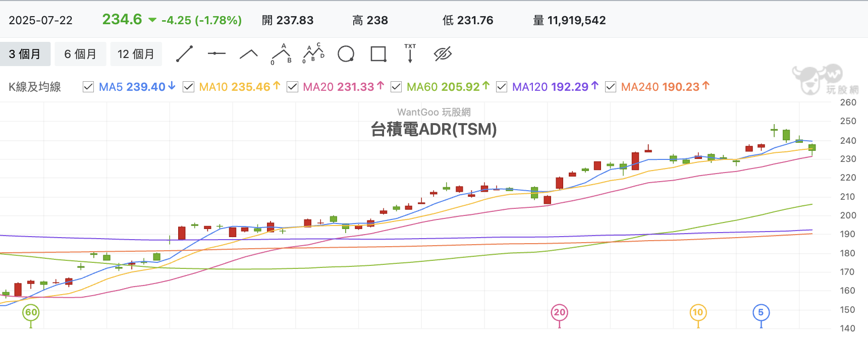Select the circle drawing tool
This screenshot has width=868, height=337.
click(346, 54)
